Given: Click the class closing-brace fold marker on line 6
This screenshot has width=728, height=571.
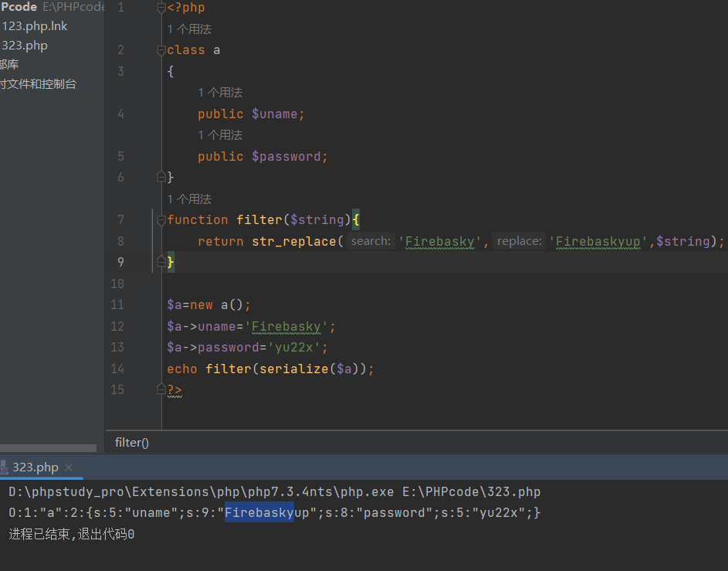Looking at the screenshot, I should (x=161, y=177).
